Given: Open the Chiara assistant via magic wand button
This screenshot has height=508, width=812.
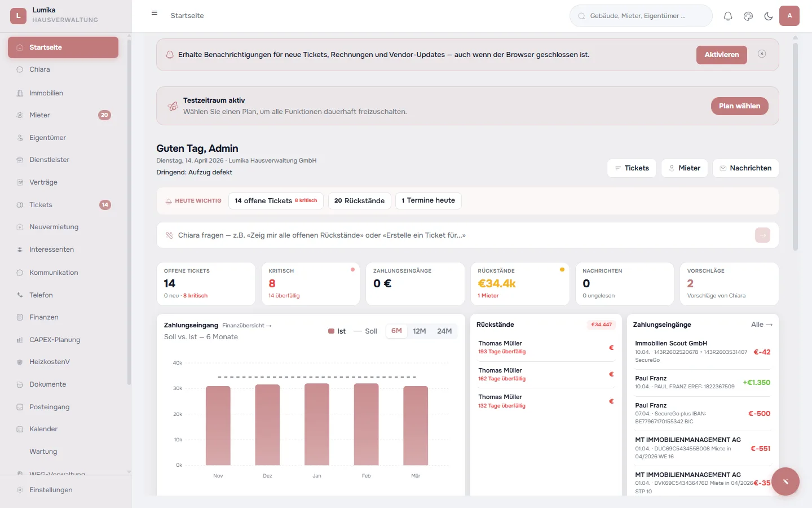Looking at the screenshot, I should click(785, 481).
